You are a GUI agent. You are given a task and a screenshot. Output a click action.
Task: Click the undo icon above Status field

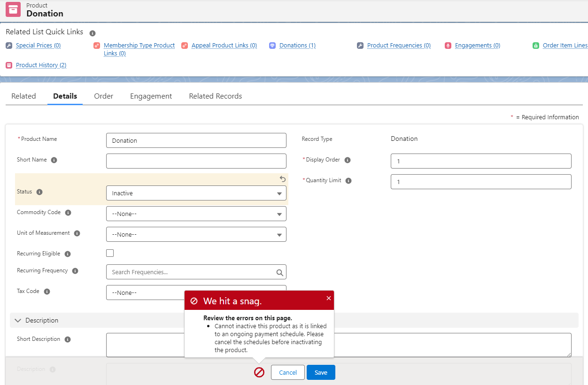(x=282, y=179)
